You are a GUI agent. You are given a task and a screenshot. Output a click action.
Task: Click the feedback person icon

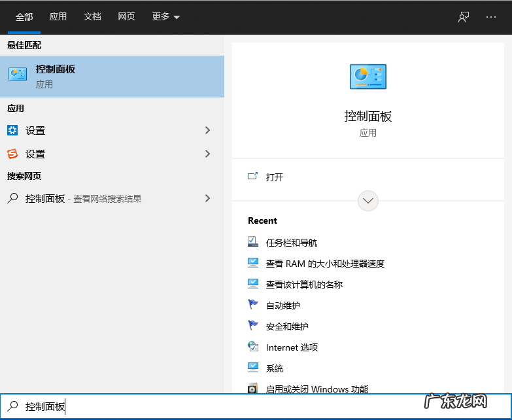pos(464,17)
